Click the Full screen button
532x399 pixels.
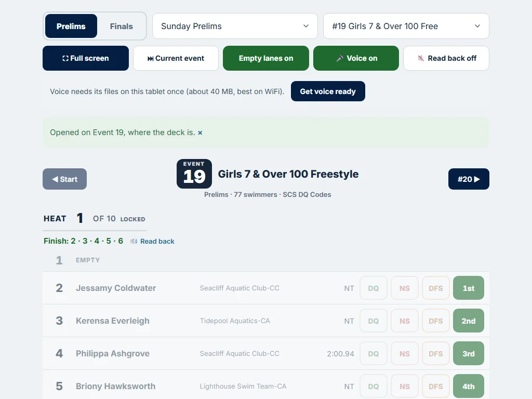pyautogui.click(x=86, y=58)
